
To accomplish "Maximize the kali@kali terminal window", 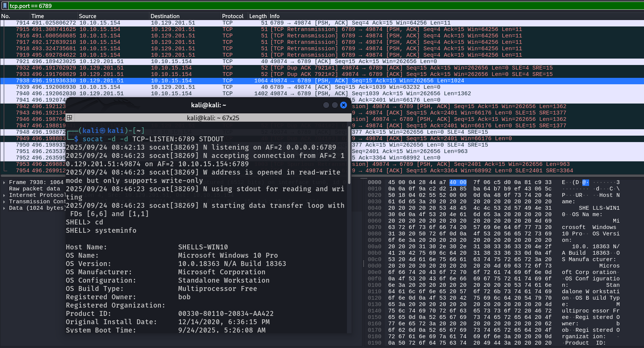I will point(335,105).
